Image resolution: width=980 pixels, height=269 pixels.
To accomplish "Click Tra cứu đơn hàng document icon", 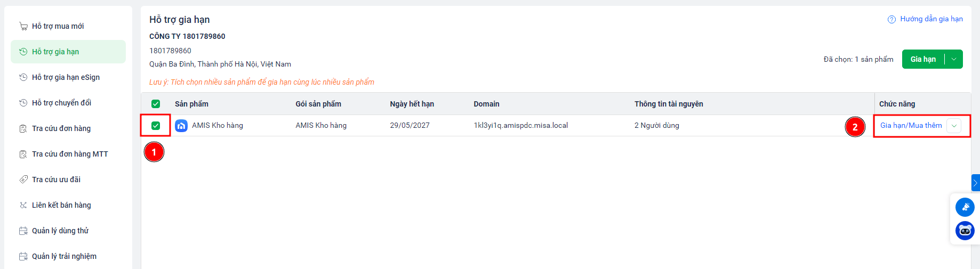I will 23,128.
